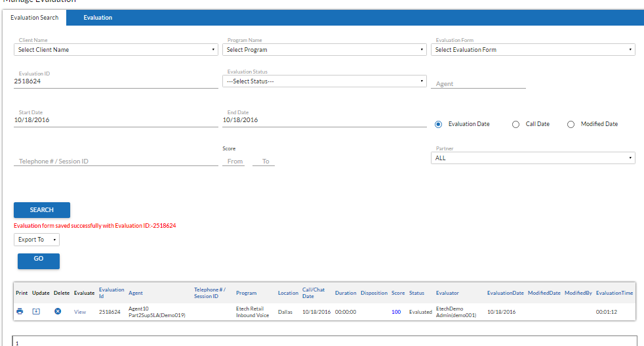Click the Evaluated status cell
Screen dimensions: 644x346
(420, 312)
